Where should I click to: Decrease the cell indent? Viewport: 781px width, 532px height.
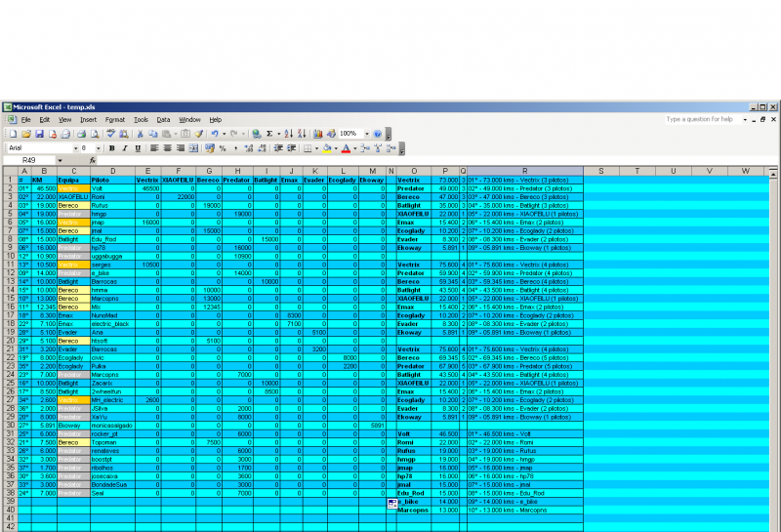pos(278,148)
